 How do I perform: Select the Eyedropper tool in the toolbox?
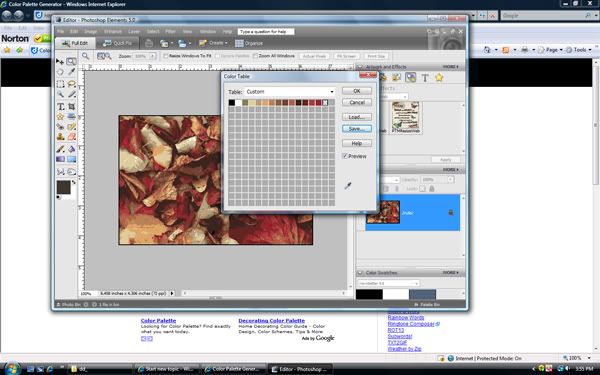[72, 72]
